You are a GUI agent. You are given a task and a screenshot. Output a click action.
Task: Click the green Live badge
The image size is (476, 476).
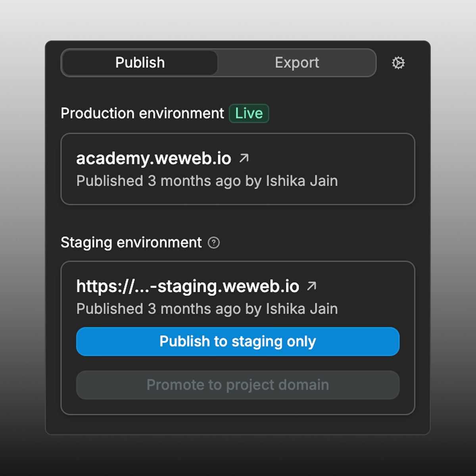tap(249, 113)
